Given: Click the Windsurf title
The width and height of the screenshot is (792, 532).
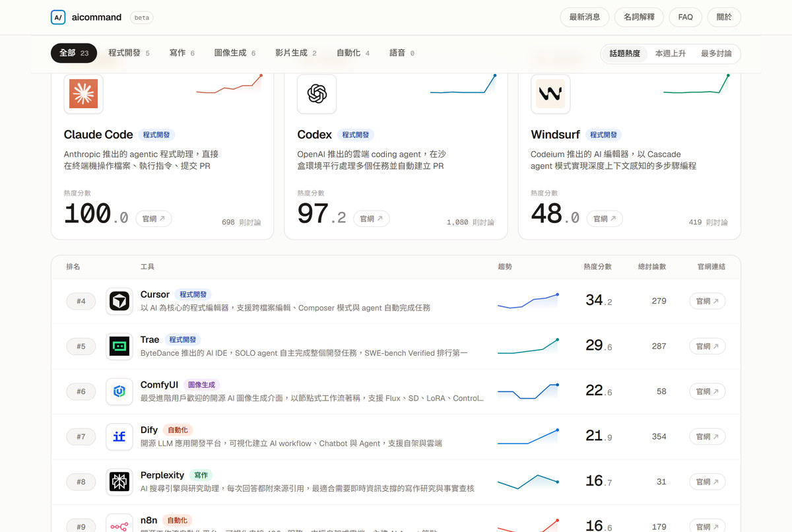Looking at the screenshot, I should tap(555, 135).
